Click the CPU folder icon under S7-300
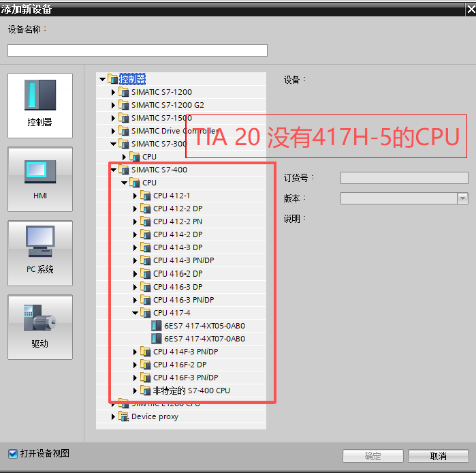 click(x=134, y=157)
